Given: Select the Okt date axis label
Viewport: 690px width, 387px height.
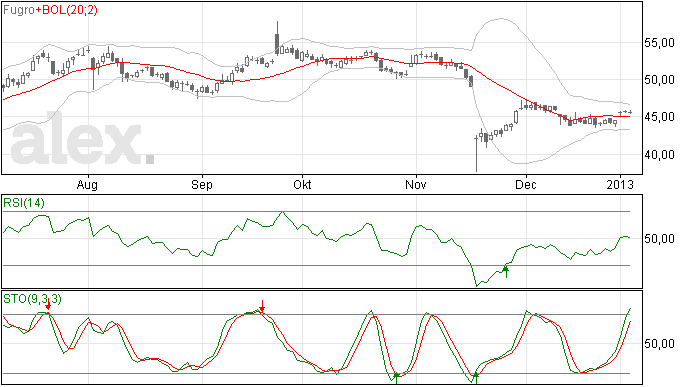Looking at the screenshot, I should pyautogui.click(x=302, y=184).
